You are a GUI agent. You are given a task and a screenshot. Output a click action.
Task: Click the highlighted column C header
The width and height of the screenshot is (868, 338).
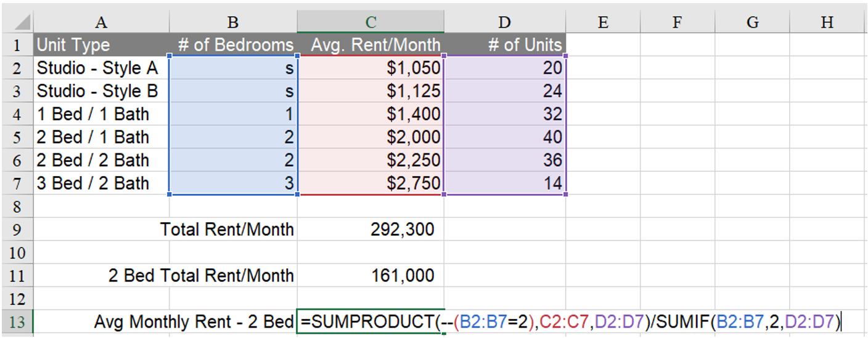pos(370,22)
